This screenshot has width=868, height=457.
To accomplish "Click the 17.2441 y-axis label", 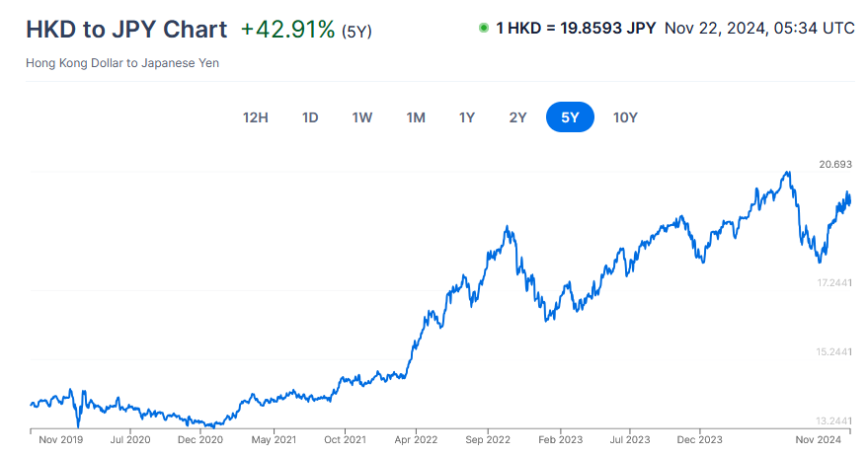I will click(x=835, y=283).
